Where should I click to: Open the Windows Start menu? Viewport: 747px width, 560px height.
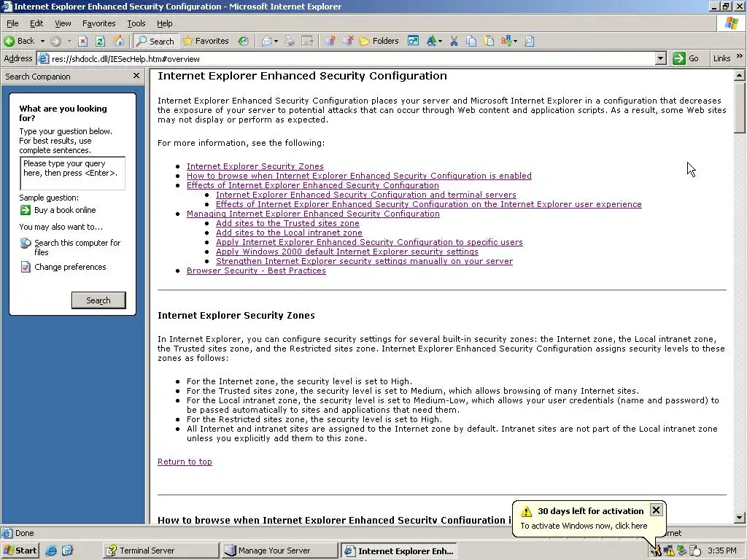(x=20, y=551)
